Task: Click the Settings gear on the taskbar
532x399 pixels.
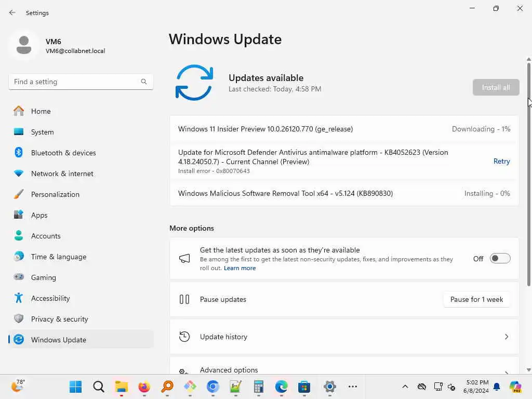Action: pos(329,387)
